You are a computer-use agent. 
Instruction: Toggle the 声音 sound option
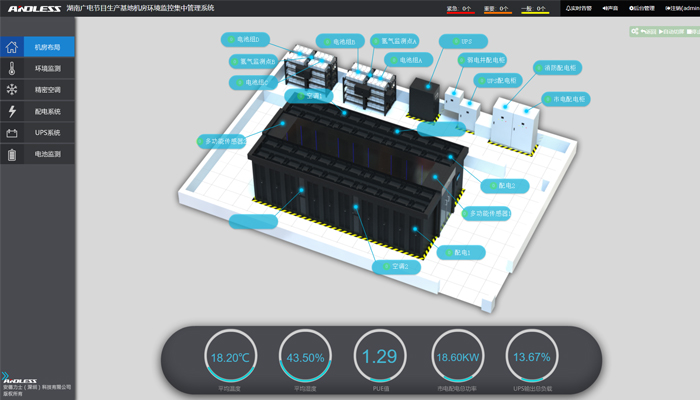tap(609, 8)
